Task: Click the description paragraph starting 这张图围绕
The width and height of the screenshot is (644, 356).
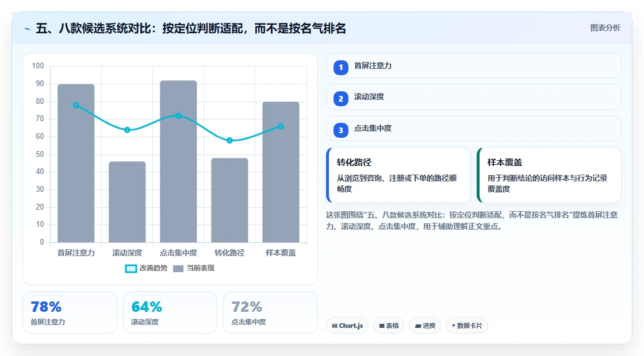Action: pos(472,220)
